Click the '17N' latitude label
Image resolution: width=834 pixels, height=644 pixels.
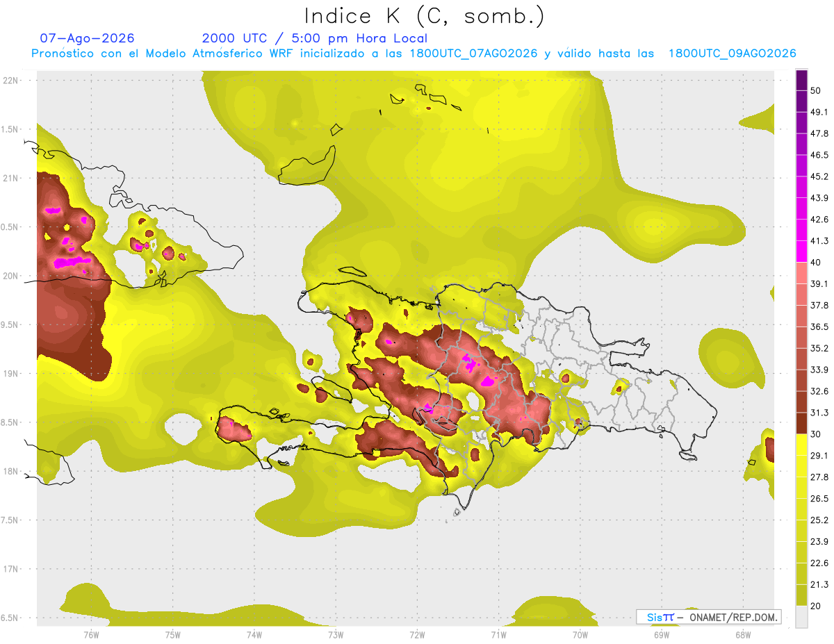10,570
